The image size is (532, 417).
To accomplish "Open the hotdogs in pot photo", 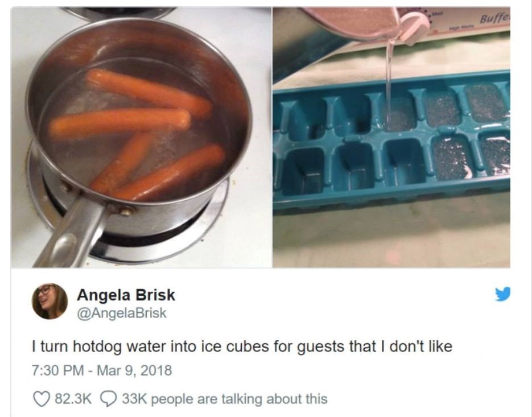I will (142, 138).
